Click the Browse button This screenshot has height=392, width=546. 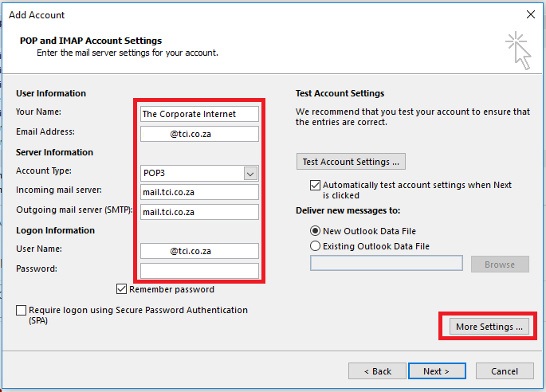tap(500, 265)
